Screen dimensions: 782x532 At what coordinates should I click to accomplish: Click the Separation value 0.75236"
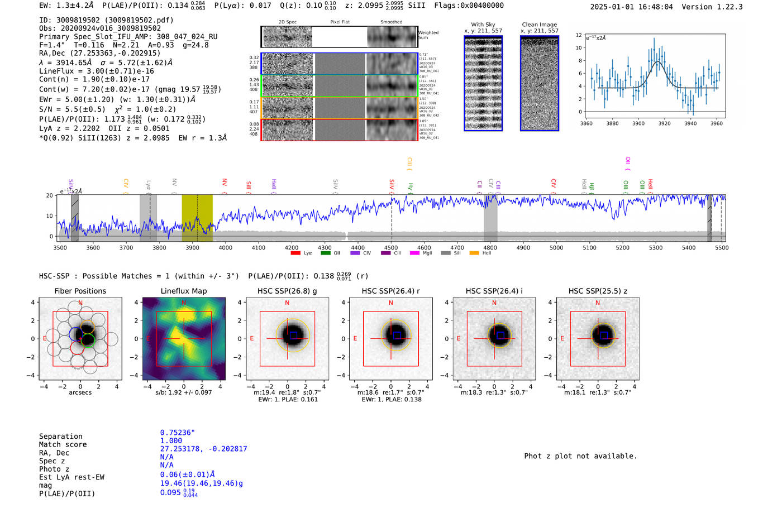tap(178, 433)
